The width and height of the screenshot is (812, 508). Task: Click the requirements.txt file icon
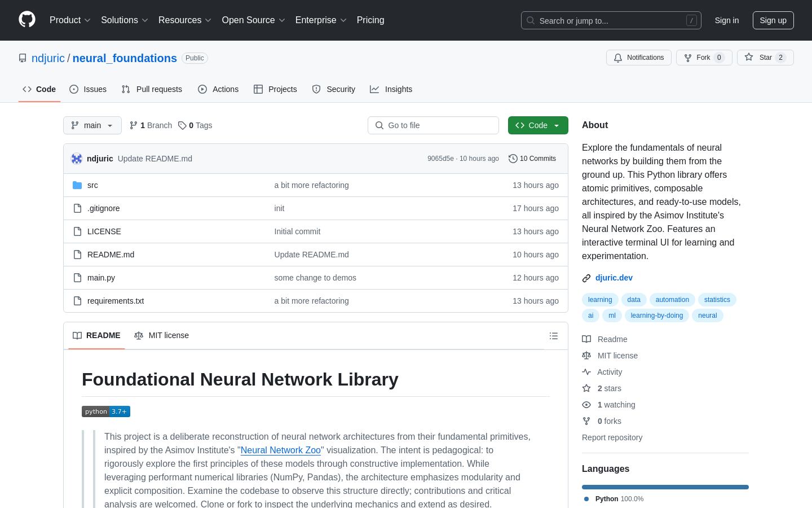point(77,301)
